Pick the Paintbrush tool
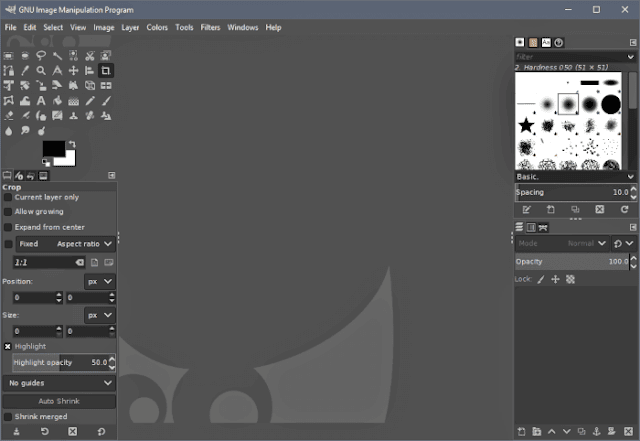640x441 pixels. point(106,101)
